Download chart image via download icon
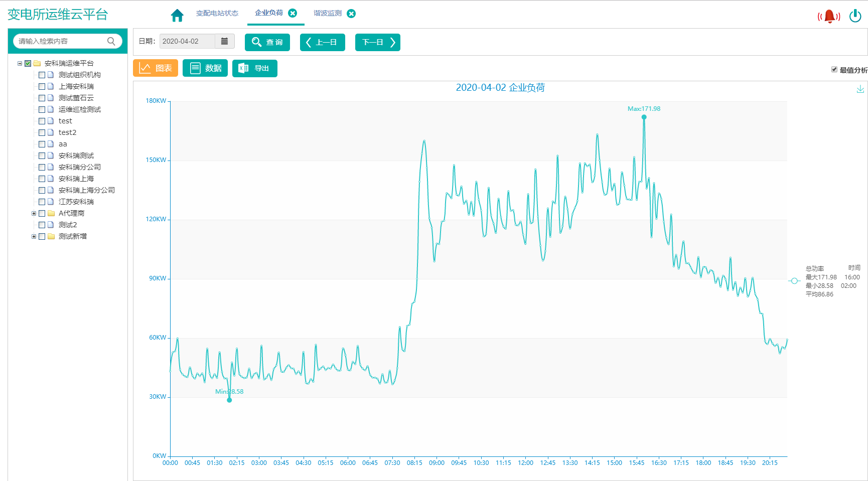 (860, 89)
